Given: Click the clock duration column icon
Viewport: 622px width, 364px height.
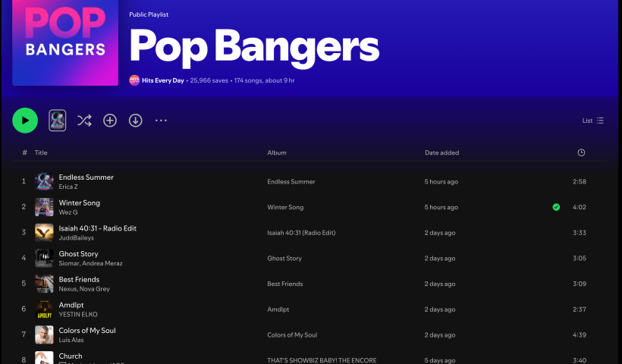Looking at the screenshot, I should point(581,153).
